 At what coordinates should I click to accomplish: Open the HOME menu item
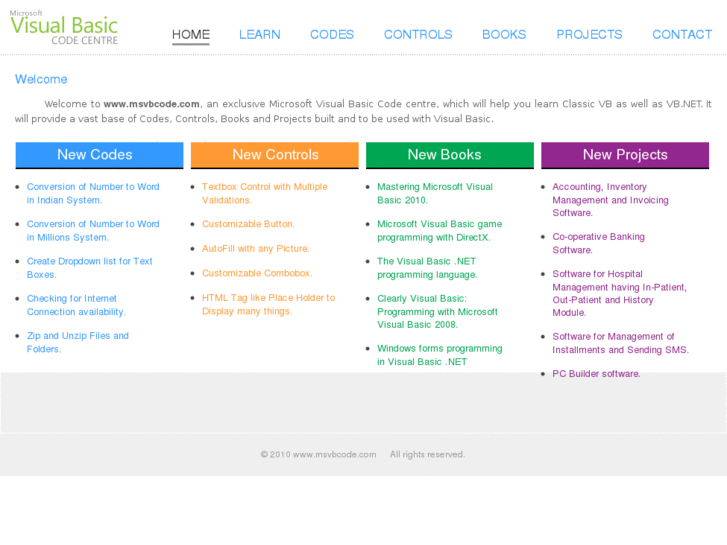pyautogui.click(x=191, y=35)
